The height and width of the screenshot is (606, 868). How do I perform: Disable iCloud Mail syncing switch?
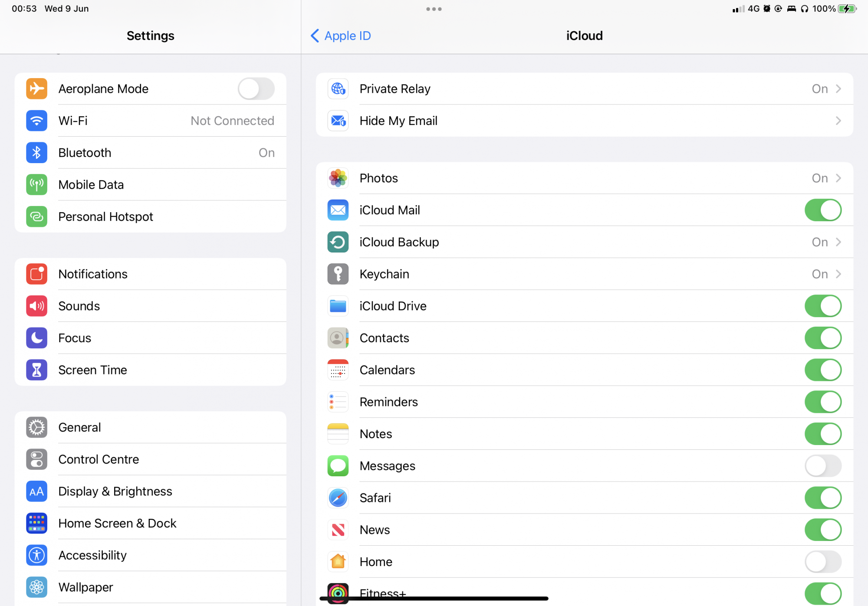click(823, 210)
